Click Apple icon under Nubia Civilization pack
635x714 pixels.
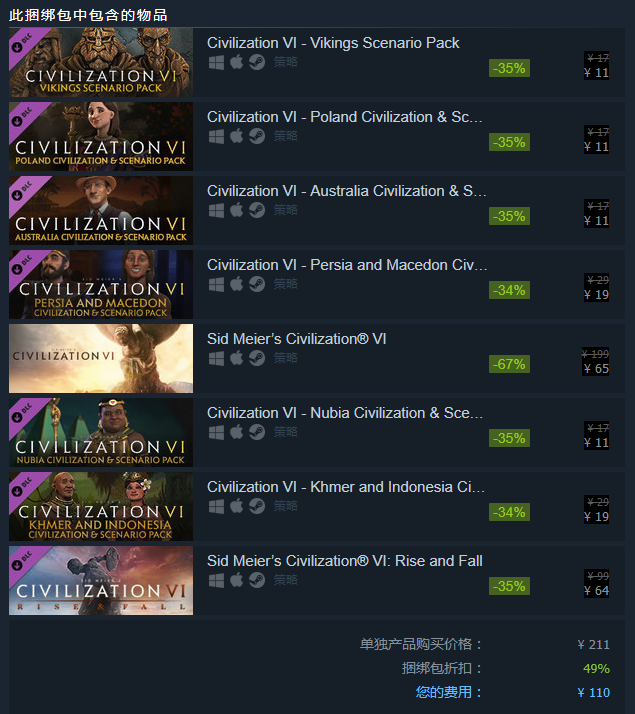pyautogui.click(x=236, y=432)
